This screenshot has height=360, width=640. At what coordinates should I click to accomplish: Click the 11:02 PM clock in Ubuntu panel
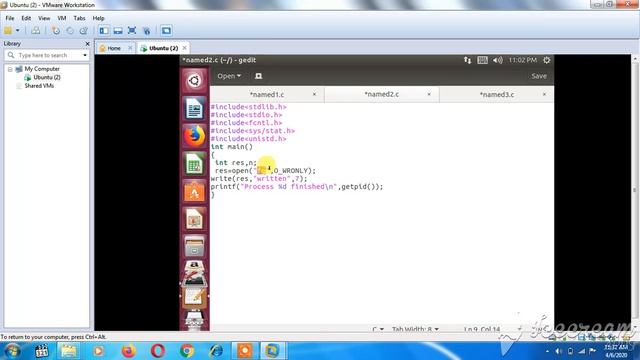tap(522, 60)
